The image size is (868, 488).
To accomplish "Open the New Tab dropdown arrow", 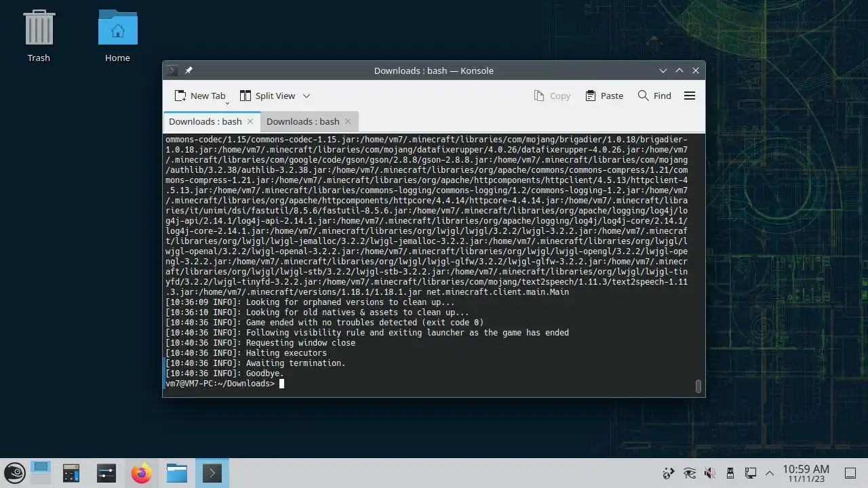I will click(x=227, y=102).
